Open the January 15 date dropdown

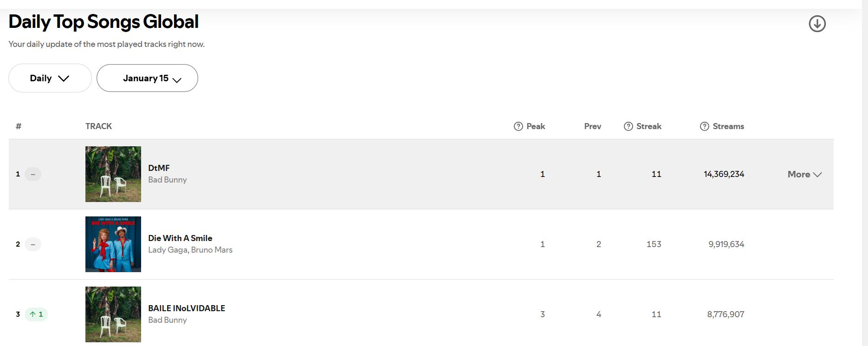[x=147, y=78]
